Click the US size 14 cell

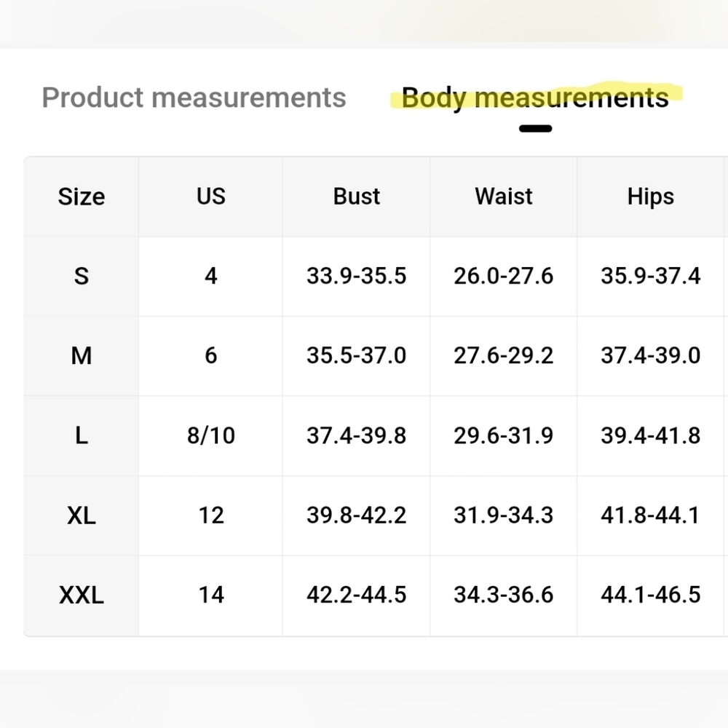(x=211, y=596)
